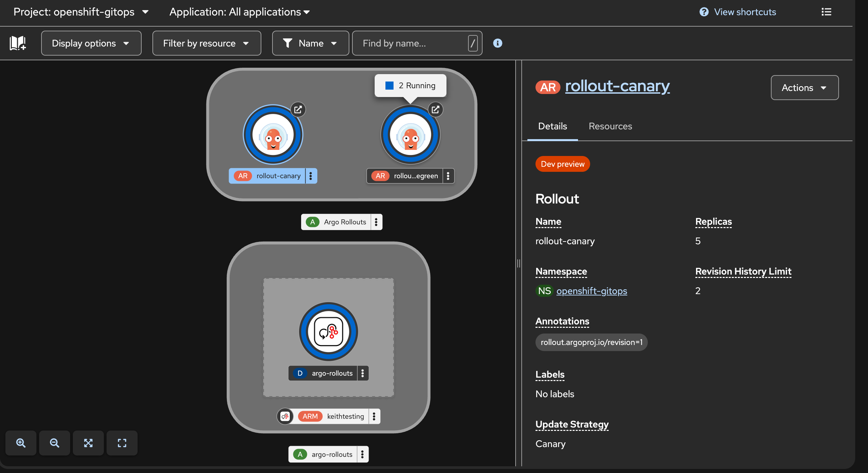Select the Details tab

coord(552,126)
